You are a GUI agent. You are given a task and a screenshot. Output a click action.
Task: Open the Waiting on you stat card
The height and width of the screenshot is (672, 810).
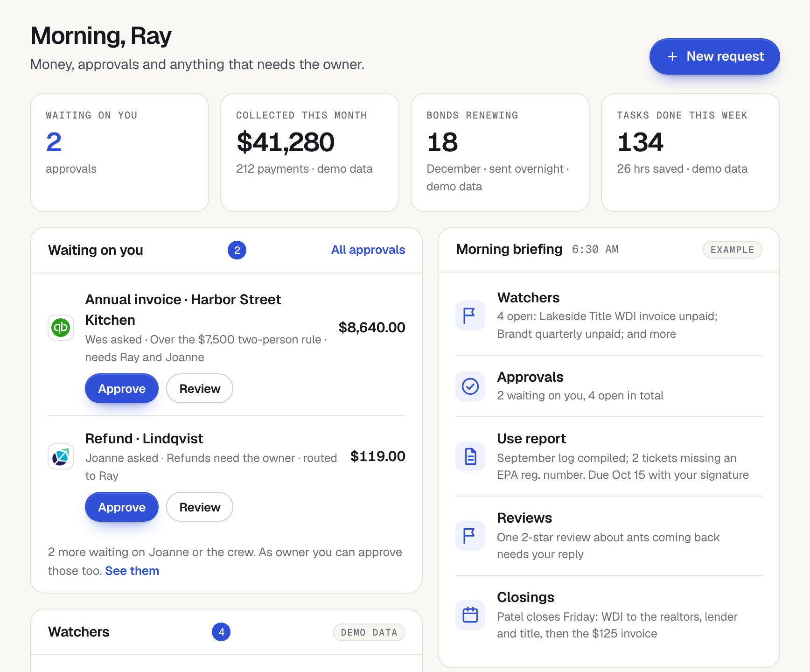click(119, 153)
